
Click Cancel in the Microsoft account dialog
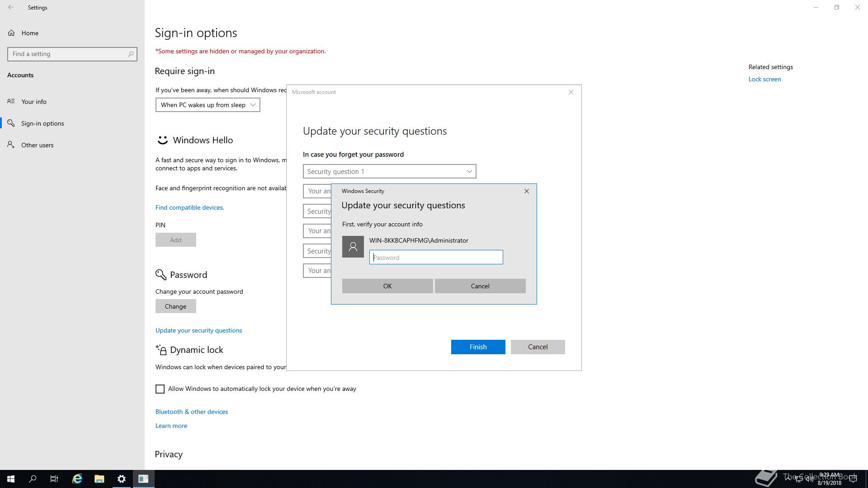pyautogui.click(x=538, y=347)
